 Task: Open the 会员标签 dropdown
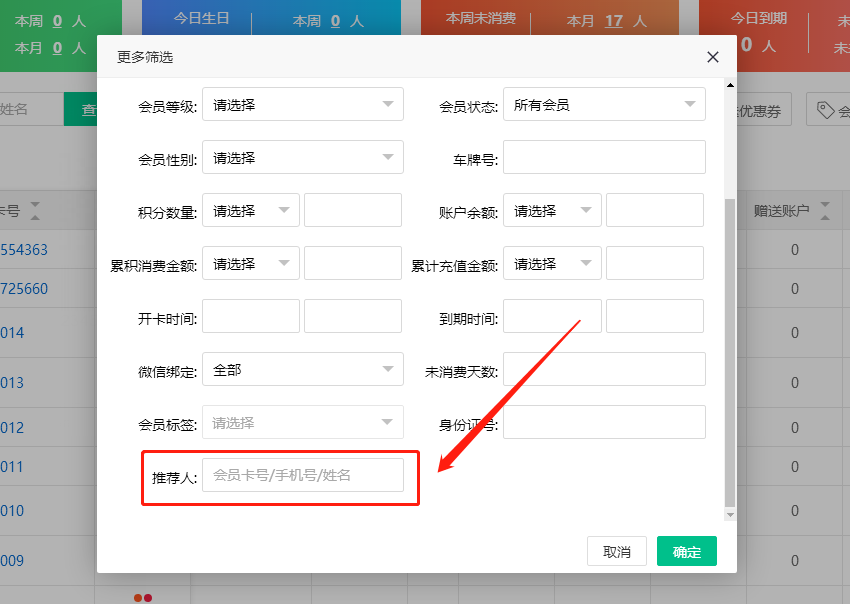point(302,422)
